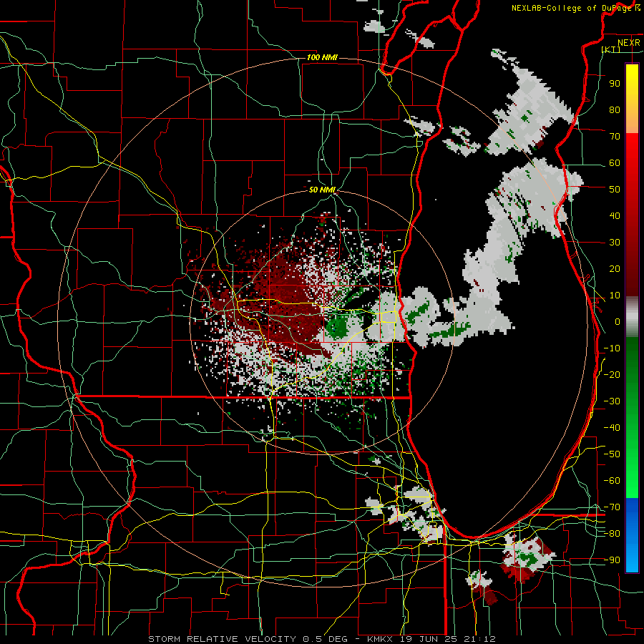Viewport: 644px width, 644px height.
Task: Click the 0 scale label
Action: coord(618,322)
